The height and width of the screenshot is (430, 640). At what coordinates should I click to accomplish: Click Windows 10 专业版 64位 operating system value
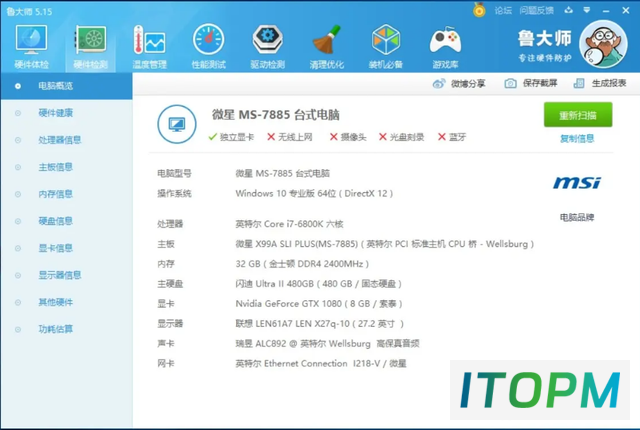(x=314, y=193)
